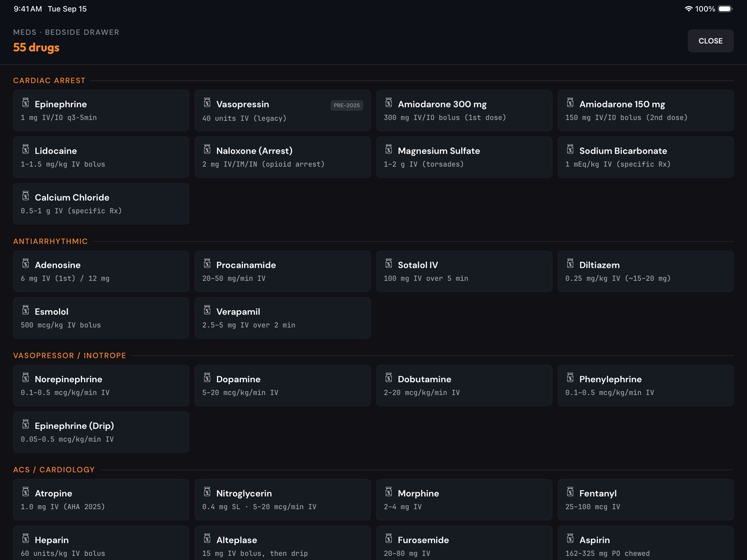
Task: Tap the Lidocaine bottle icon
Action: click(x=26, y=149)
